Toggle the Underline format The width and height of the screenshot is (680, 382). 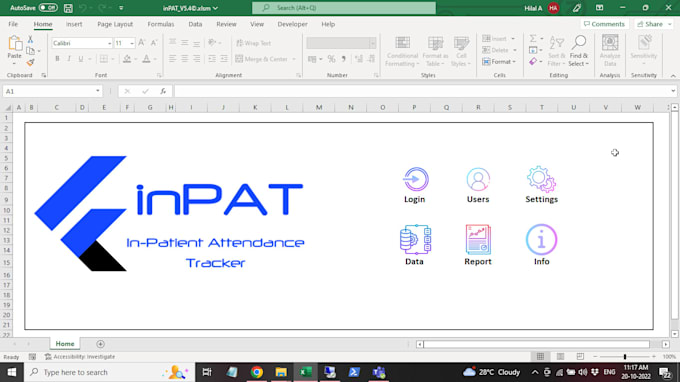tap(81, 59)
